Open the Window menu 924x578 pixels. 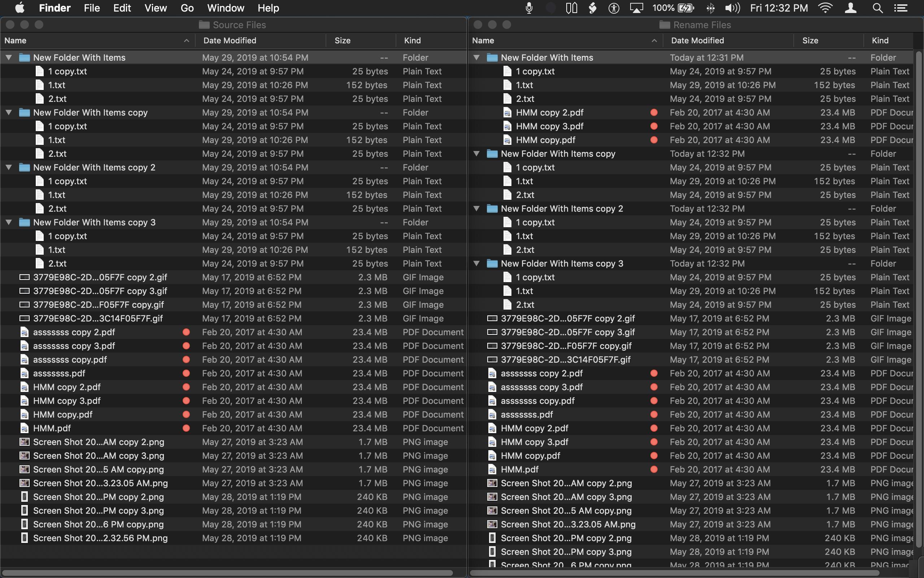tap(226, 8)
